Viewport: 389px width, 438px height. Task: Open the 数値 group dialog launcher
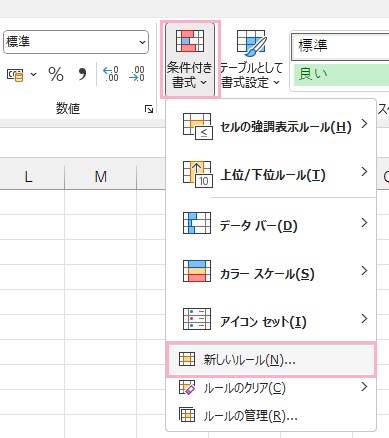149,109
